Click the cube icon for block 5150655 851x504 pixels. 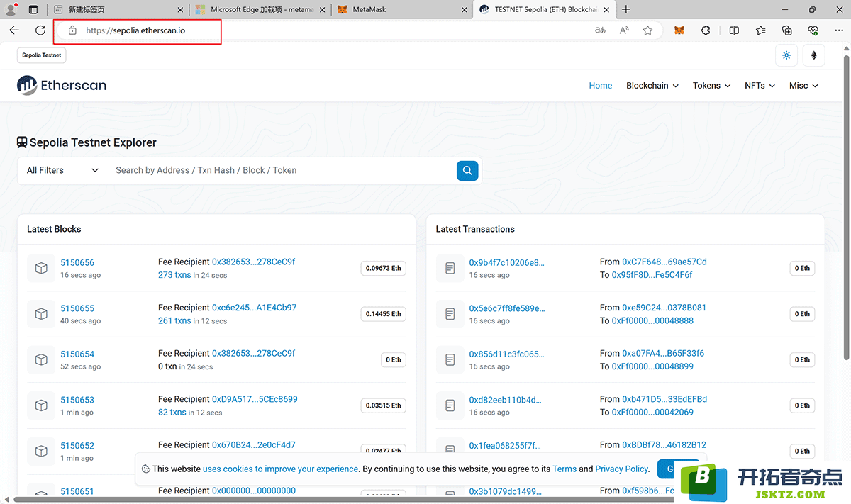coord(41,314)
